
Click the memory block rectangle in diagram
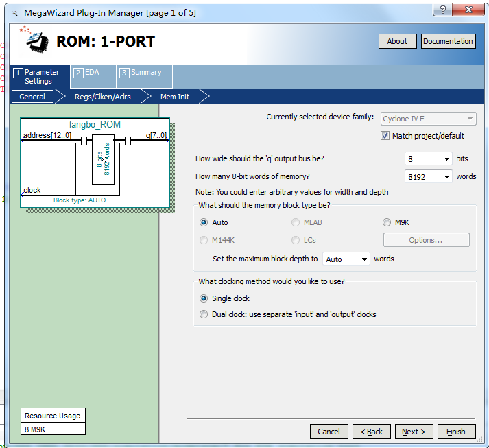coord(103,159)
